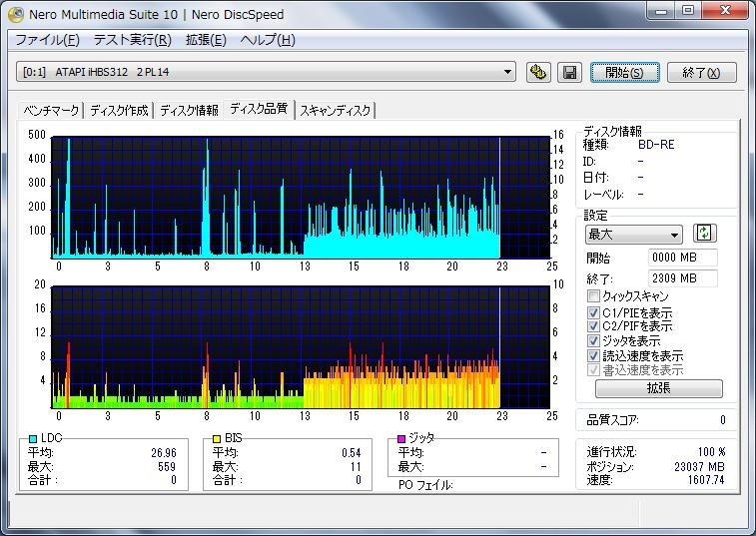Uncheck C1/PIEを表示 checkbox
This screenshot has height=536, width=756.
click(593, 312)
